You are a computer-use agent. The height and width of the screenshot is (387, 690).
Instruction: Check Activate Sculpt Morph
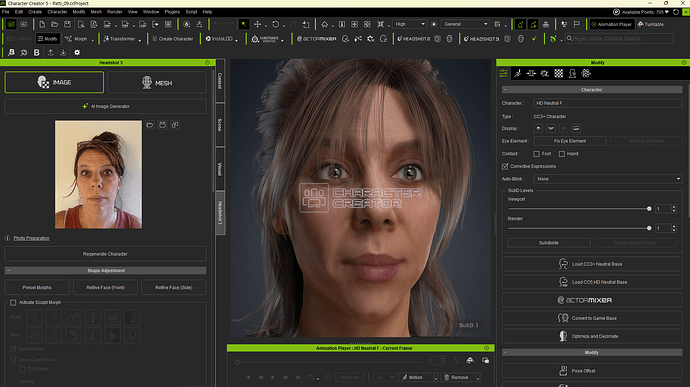click(x=13, y=302)
